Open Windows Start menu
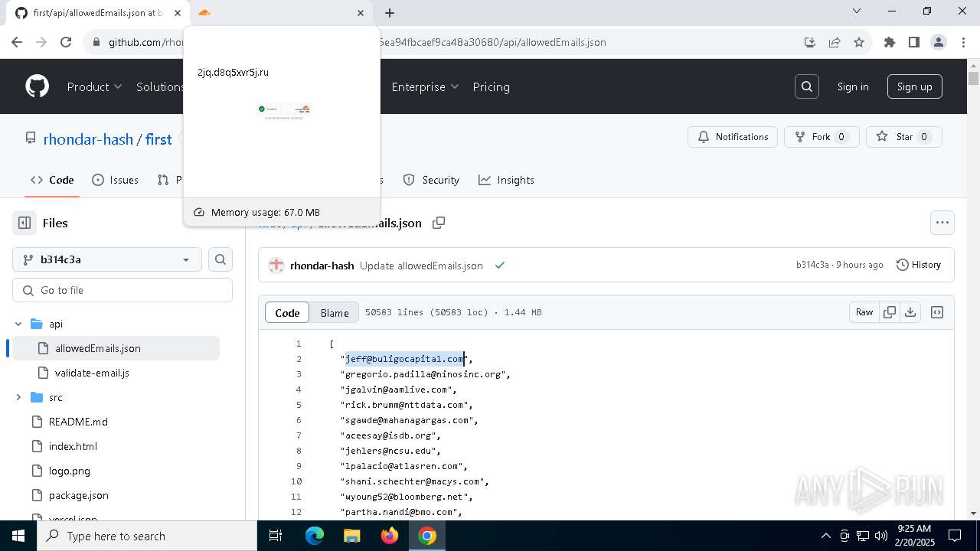The height and width of the screenshot is (551, 980). (x=18, y=536)
